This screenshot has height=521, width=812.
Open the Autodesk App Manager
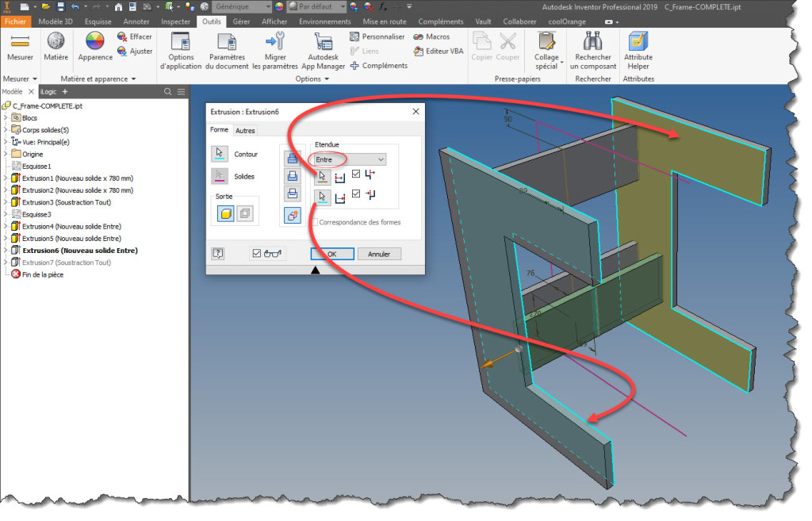323,48
